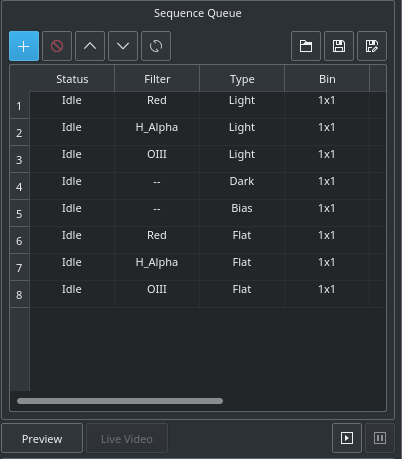Click the Type column header

242,78
